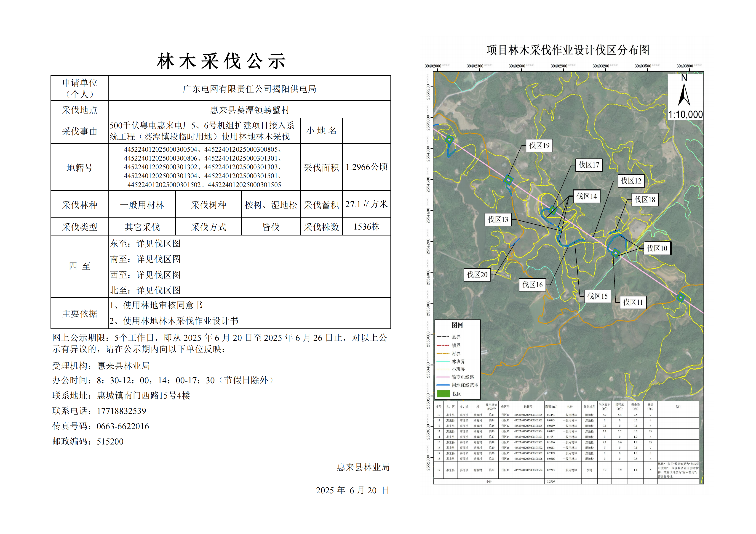The image size is (756, 534).
Task: Click the 西至：详见伐区图 line
Action: pos(145,275)
